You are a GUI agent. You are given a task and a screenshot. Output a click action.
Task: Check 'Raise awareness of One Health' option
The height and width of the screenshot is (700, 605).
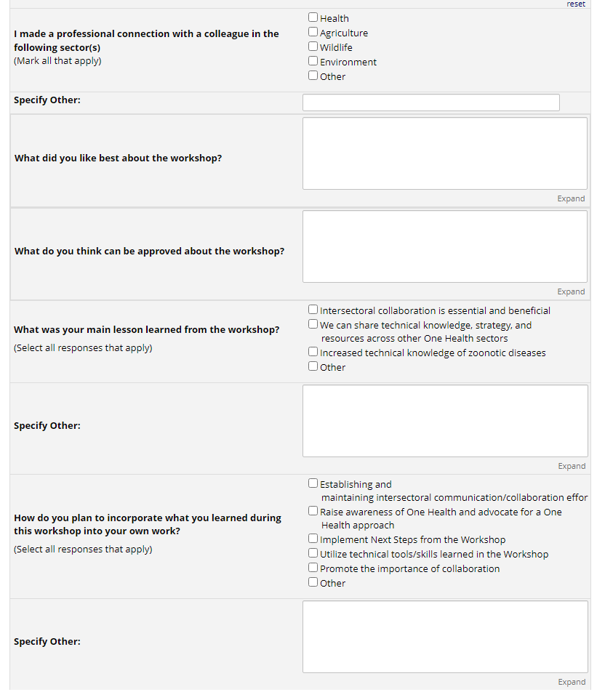pyautogui.click(x=313, y=511)
